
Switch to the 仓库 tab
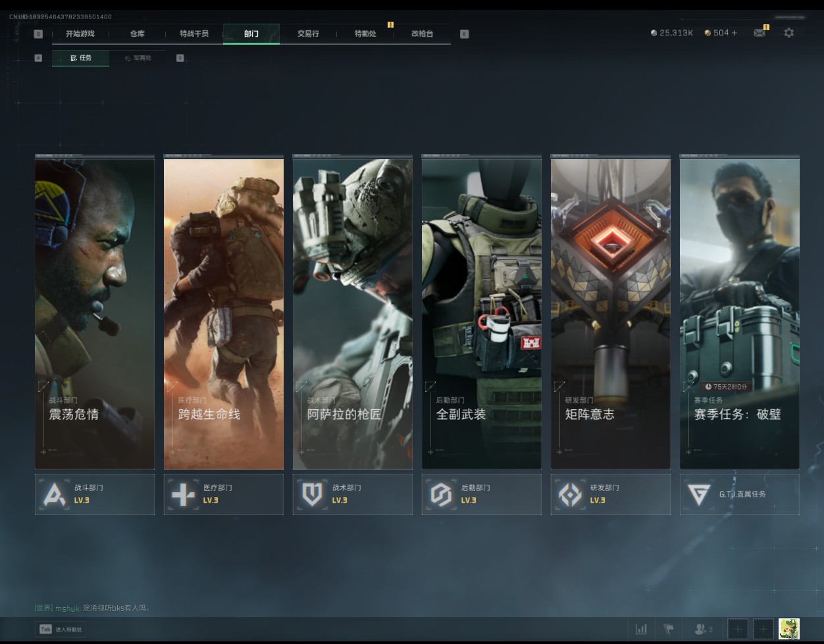click(137, 34)
